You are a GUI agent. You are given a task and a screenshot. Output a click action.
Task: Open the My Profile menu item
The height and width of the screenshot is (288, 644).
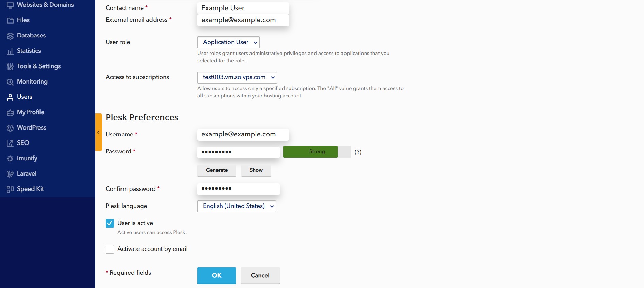[x=31, y=112]
